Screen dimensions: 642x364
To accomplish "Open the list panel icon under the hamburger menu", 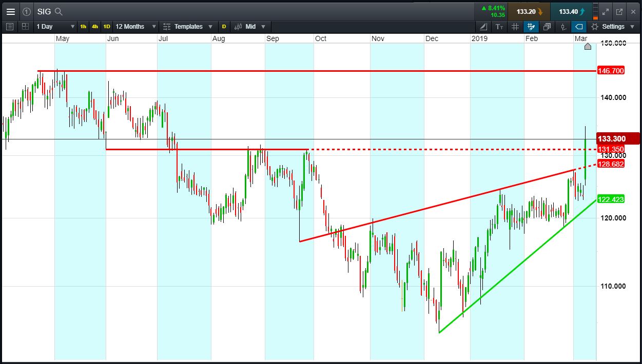I will click(x=9, y=27).
